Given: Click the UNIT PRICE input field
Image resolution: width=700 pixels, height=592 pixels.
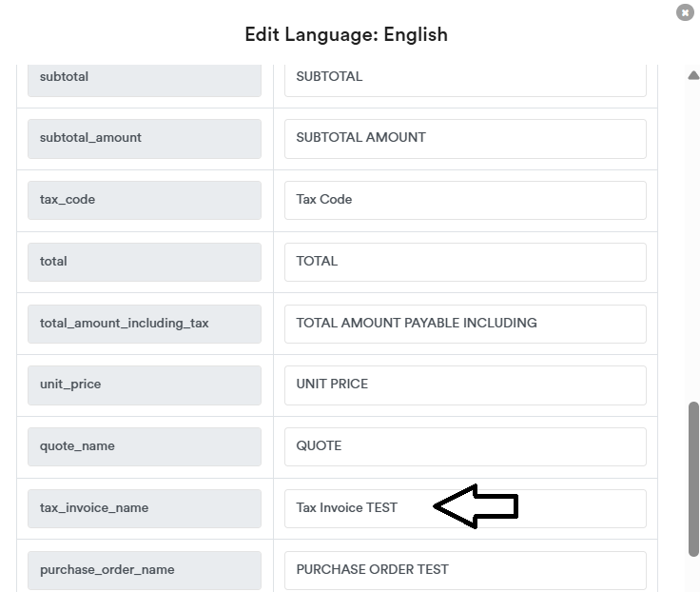Looking at the screenshot, I should pos(464,385).
